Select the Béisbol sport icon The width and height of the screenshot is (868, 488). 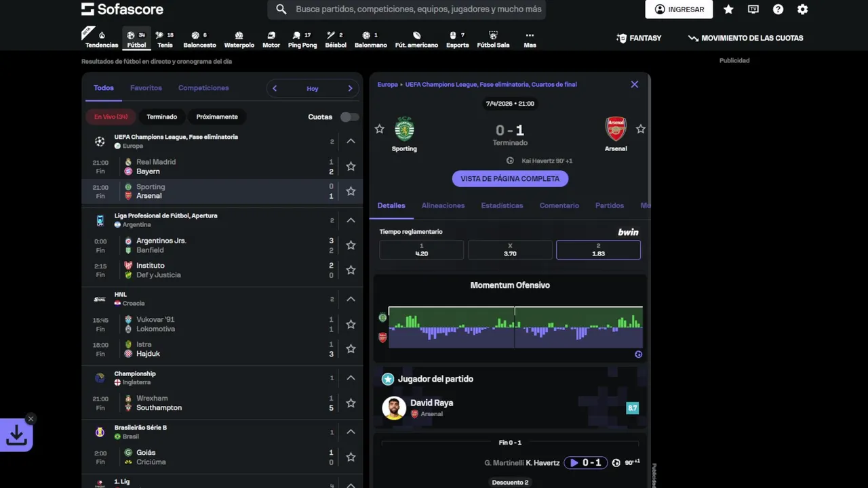(335, 39)
